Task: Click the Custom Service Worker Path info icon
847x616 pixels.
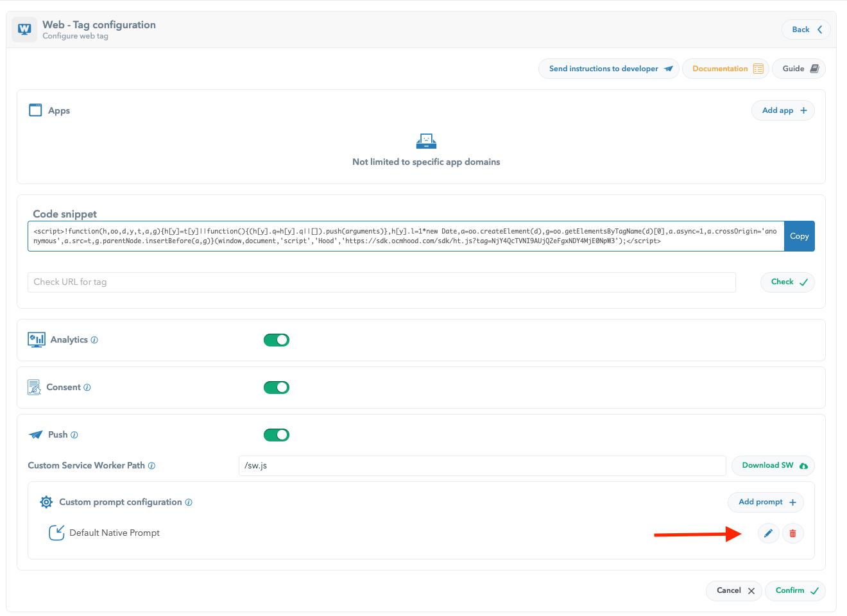Action: pyautogui.click(x=151, y=466)
